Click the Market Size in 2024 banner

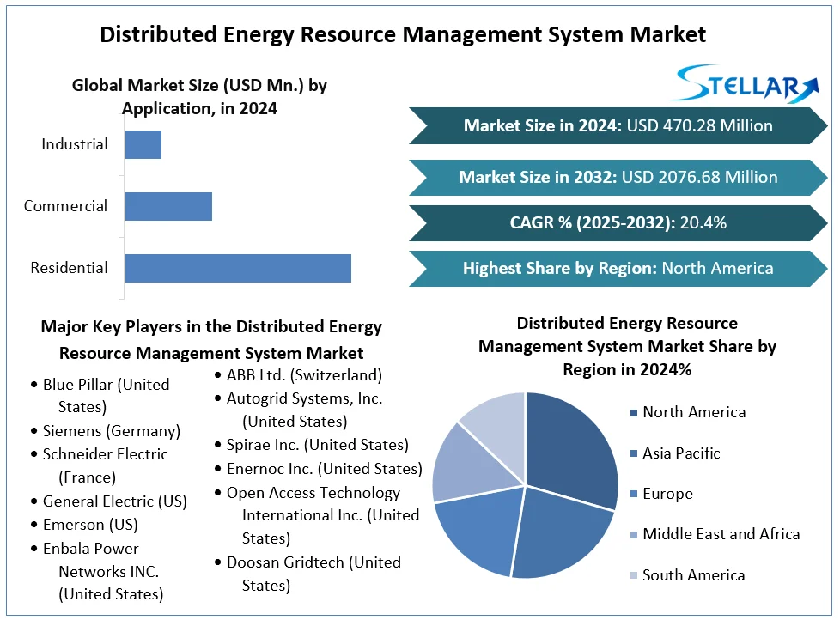[x=618, y=125]
